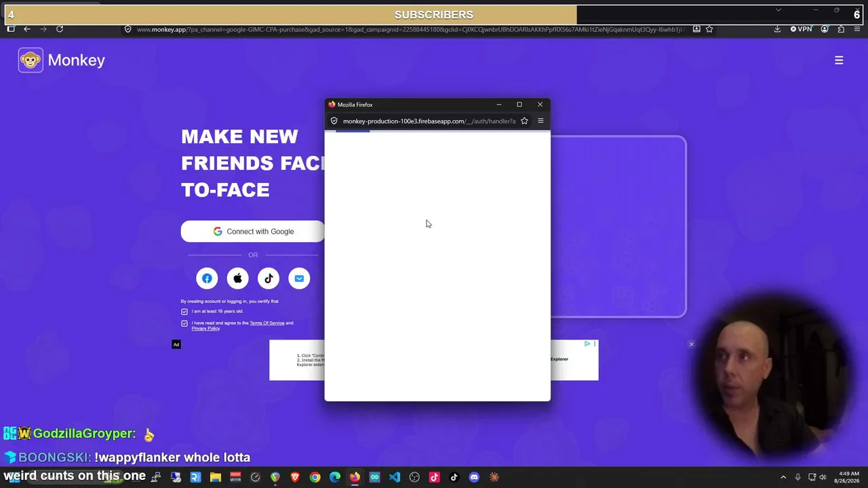Toggle the 'at least 18 years old' checkbox
Viewport: 868px width, 488px height.
[x=184, y=312]
